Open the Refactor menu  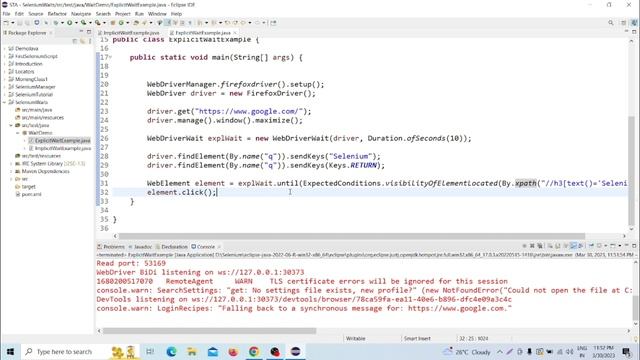pyautogui.click(x=57, y=13)
